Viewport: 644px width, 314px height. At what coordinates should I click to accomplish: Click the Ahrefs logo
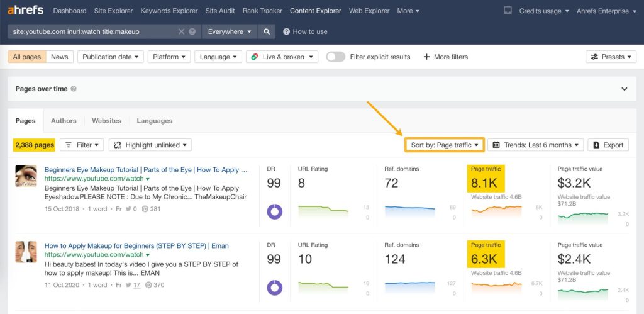[25, 10]
